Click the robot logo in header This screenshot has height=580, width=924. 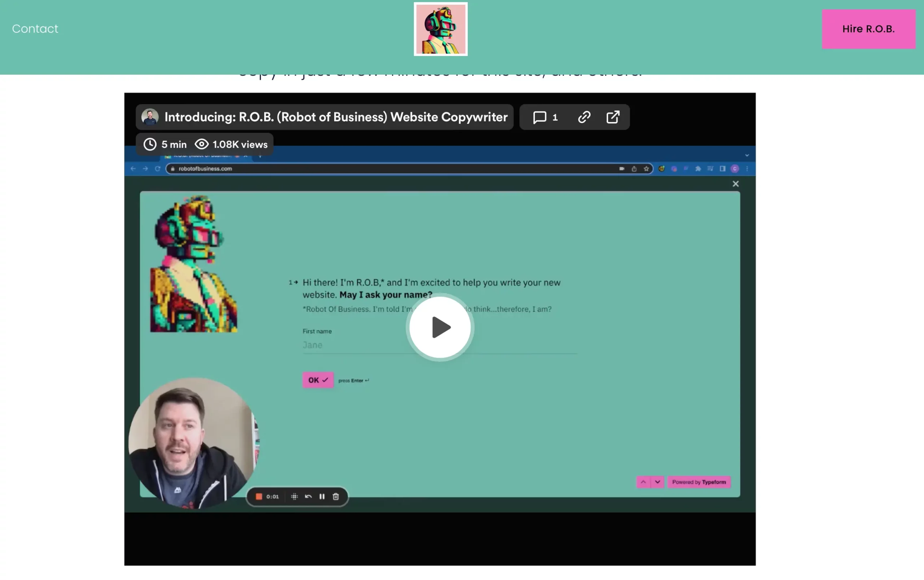point(440,29)
